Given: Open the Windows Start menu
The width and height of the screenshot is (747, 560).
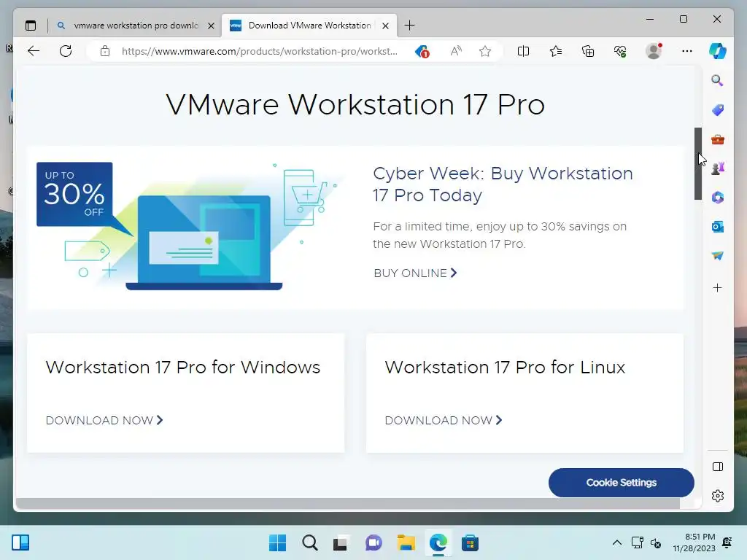Looking at the screenshot, I should 277,542.
